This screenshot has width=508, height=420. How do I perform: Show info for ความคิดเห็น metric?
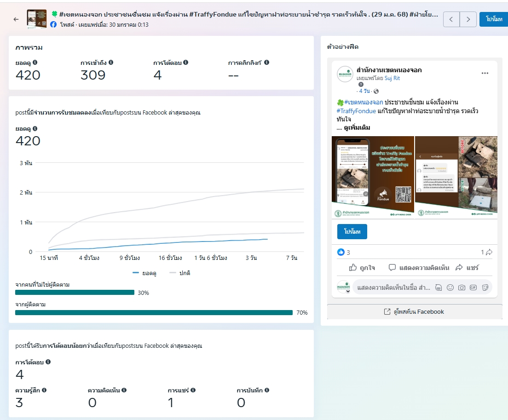point(124,390)
